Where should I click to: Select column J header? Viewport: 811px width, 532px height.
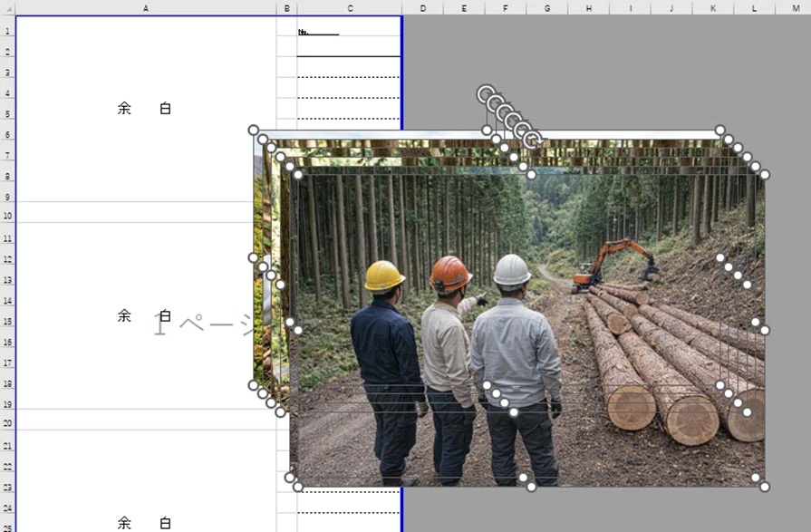[x=671, y=8]
